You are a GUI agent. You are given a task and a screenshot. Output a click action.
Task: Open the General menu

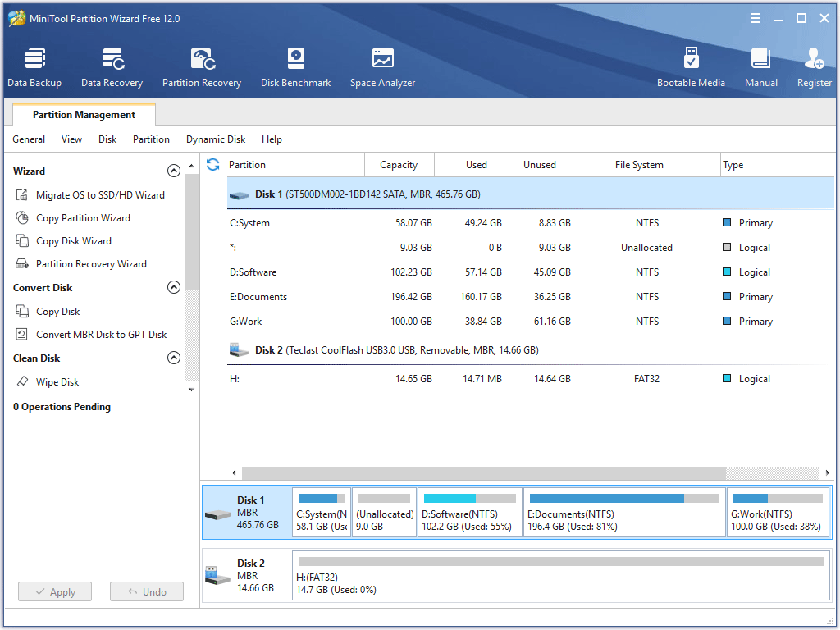pyautogui.click(x=29, y=139)
